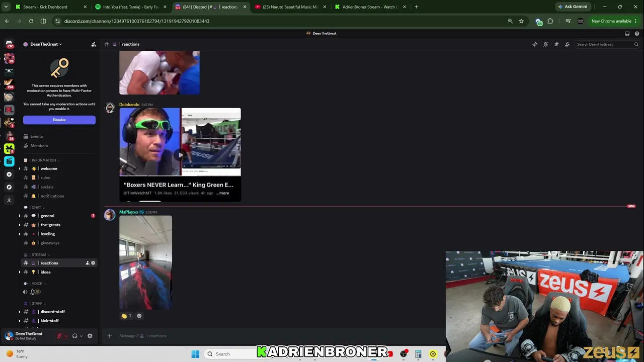Bookmark this page with the star icon
This screenshot has height=362, width=644.
pyautogui.click(x=521, y=21)
